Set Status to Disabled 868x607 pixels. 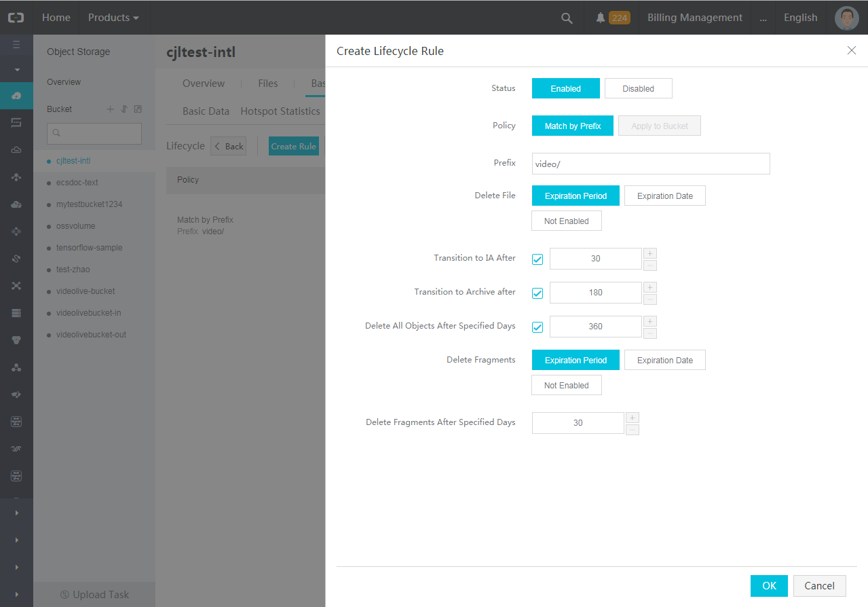638,89
